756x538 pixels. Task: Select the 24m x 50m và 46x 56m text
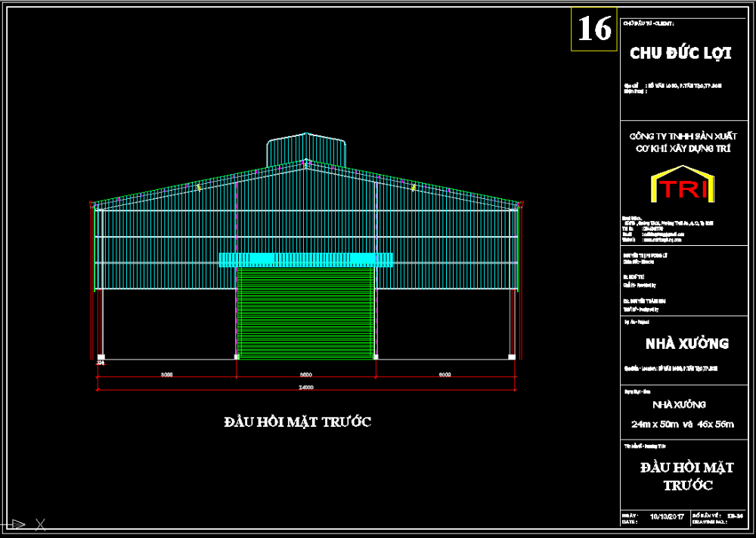click(x=683, y=424)
